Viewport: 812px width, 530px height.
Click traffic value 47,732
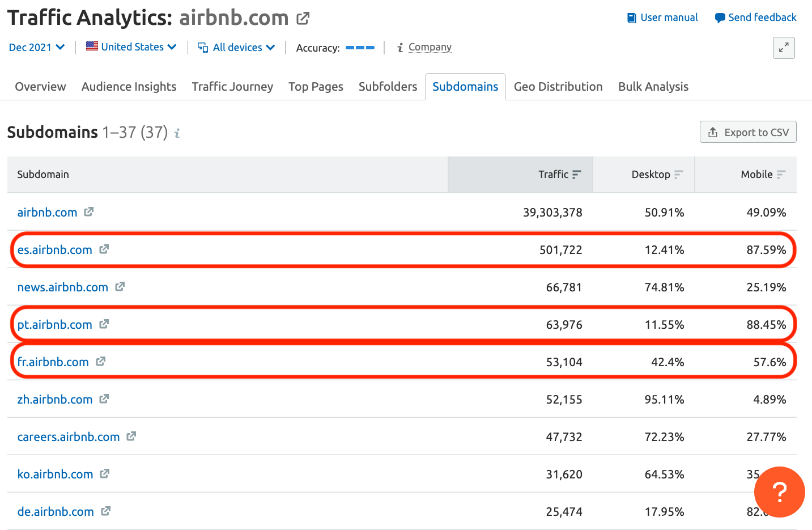tap(564, 437)
